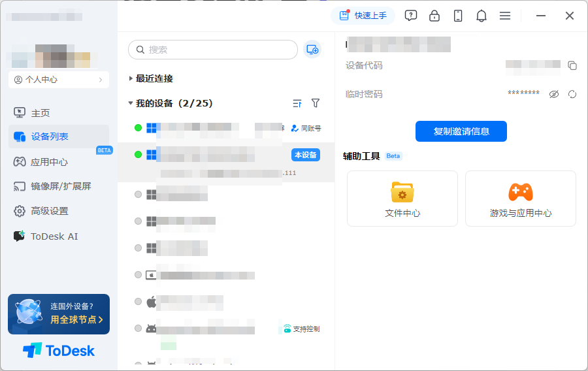
Task: Click the sort devices icon
Action: pos(297,103)
